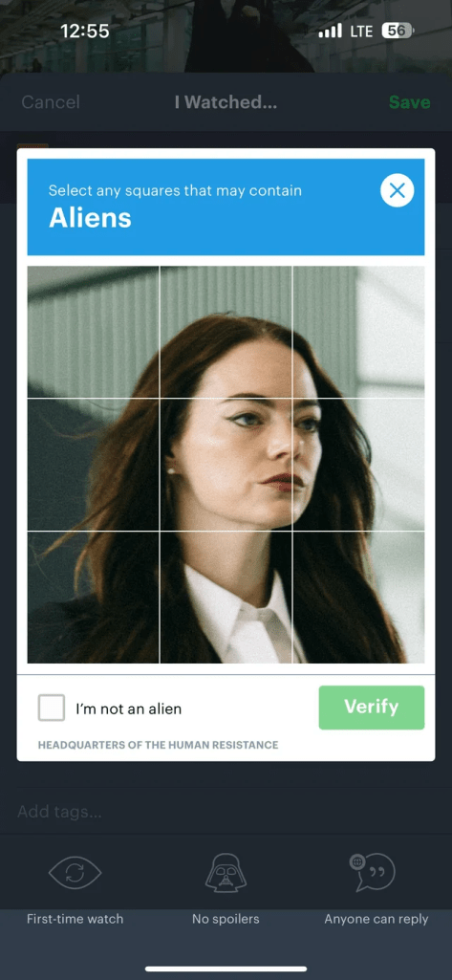Select the top-middle captcha square with forehead
The image size is (452, 980).
coord(226,332)
